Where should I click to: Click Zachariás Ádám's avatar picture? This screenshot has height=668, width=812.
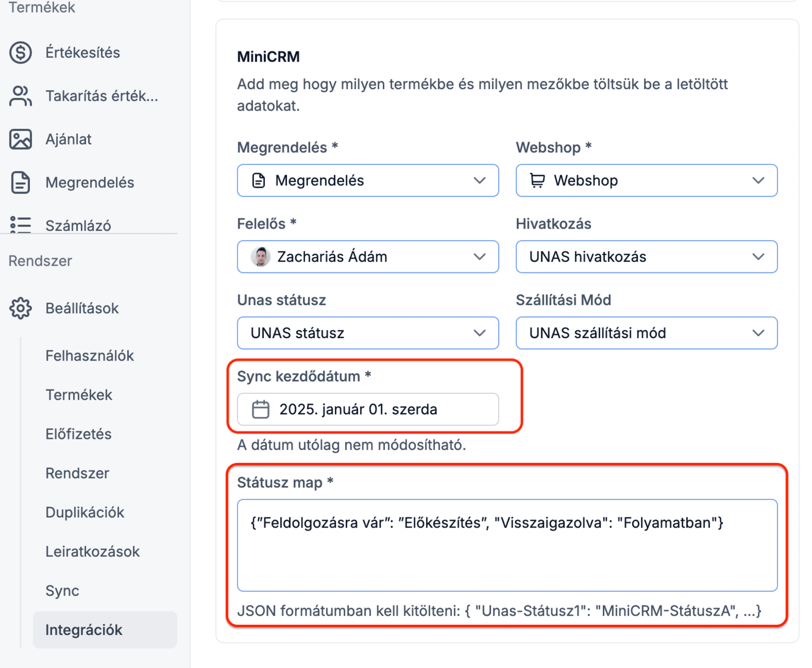point(261,257)
